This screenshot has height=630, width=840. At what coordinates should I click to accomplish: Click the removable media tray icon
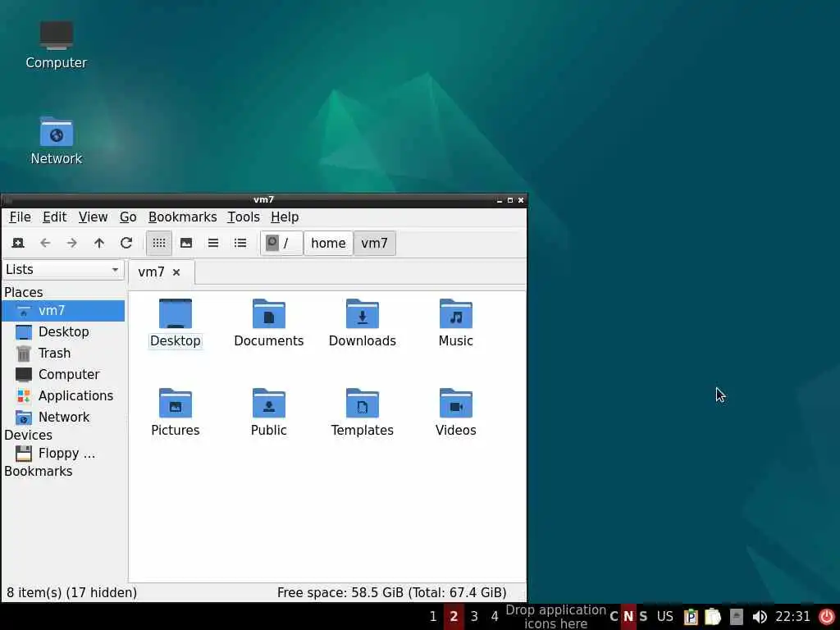point(737,617)
